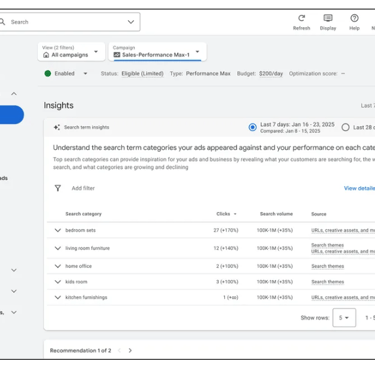Go to next recommendation arrow
Viewport: 375px width, 366px height.
point(130,350)
